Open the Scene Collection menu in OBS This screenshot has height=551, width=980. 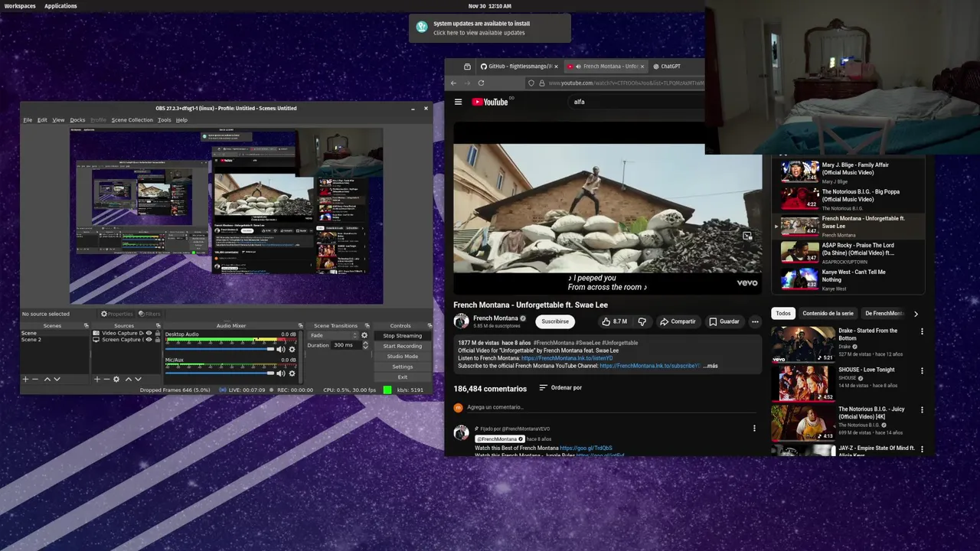[x=132, y=120]
